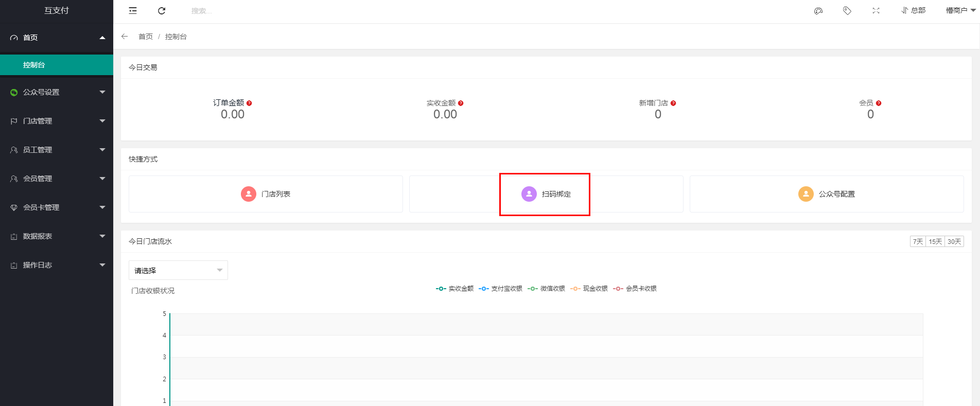
Task: Collapse the 首页 sidebar group arrow
Action: pos(102,38)
